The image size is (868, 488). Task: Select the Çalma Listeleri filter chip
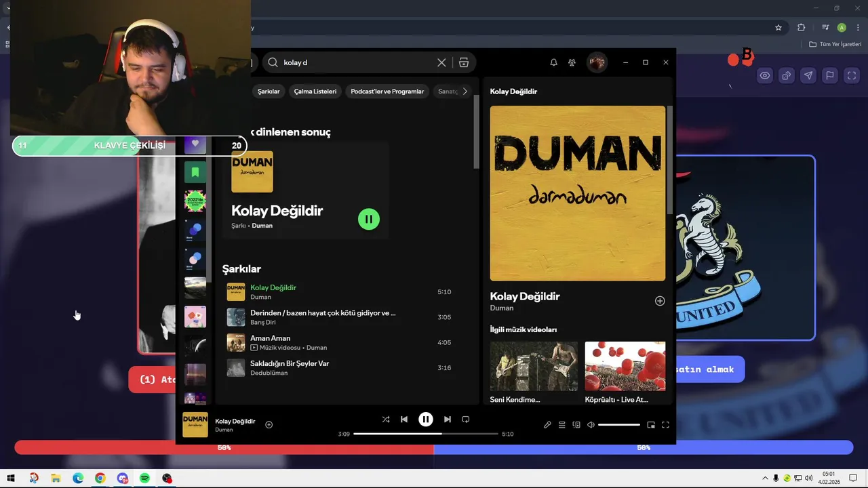tap(315, 91)
